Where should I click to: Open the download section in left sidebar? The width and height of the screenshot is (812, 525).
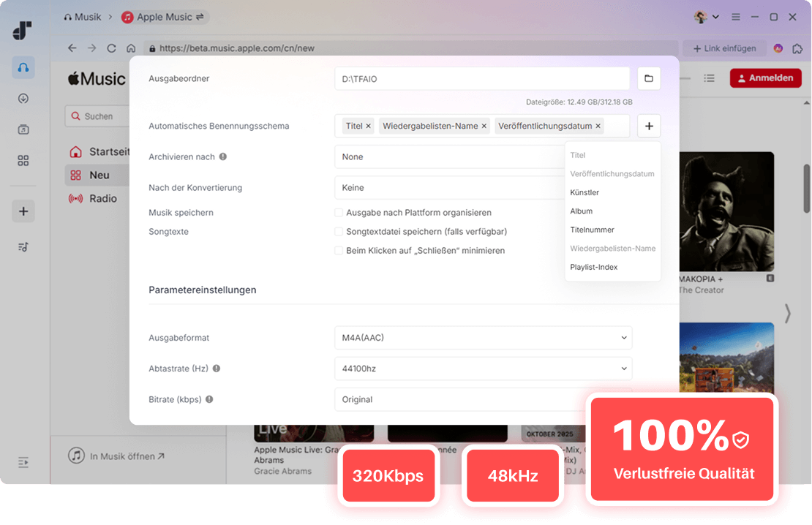coord(23,98)
